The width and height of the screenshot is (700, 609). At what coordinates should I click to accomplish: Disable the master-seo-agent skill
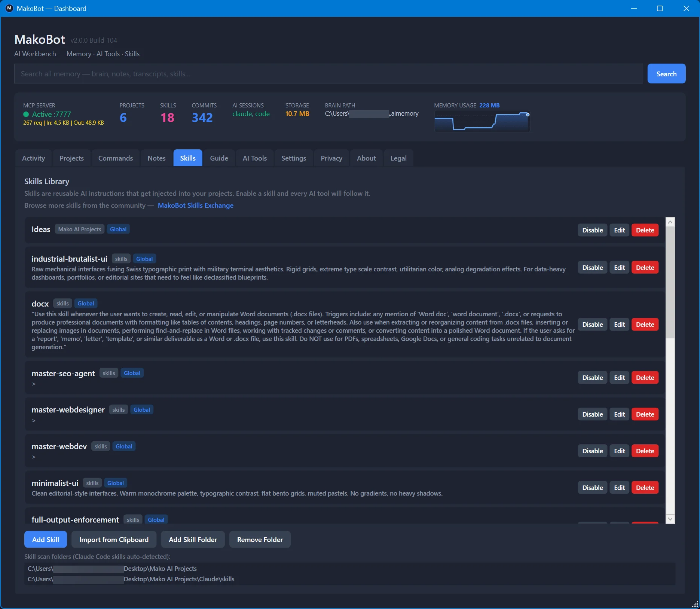coord(592,378)
